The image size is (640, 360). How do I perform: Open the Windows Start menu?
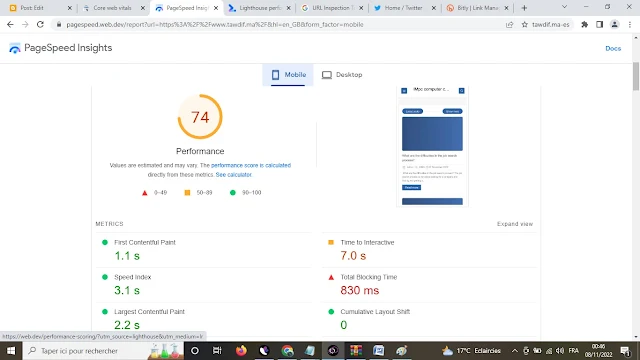(11, 351)
